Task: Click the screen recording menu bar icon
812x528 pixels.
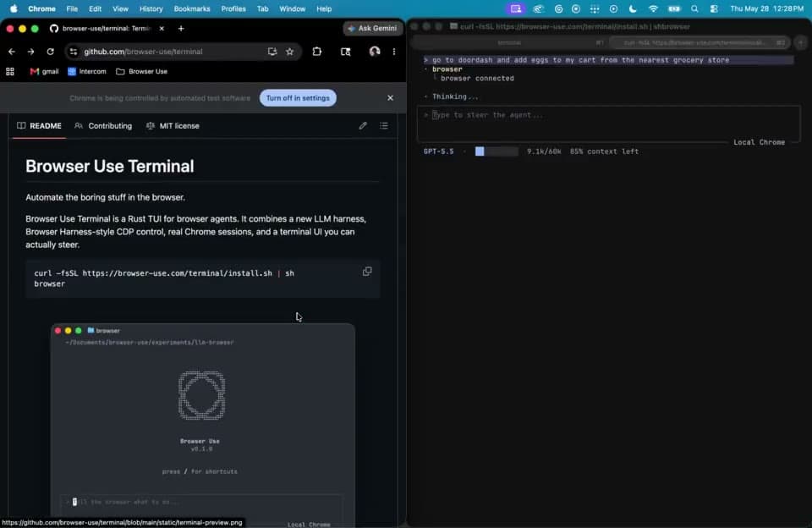Action: tap(516, 8)
